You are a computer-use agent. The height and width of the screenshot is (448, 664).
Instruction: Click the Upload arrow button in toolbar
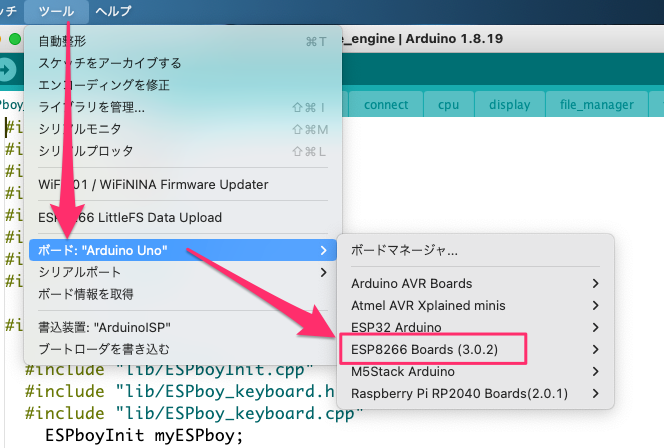click(x=7, y=70)
